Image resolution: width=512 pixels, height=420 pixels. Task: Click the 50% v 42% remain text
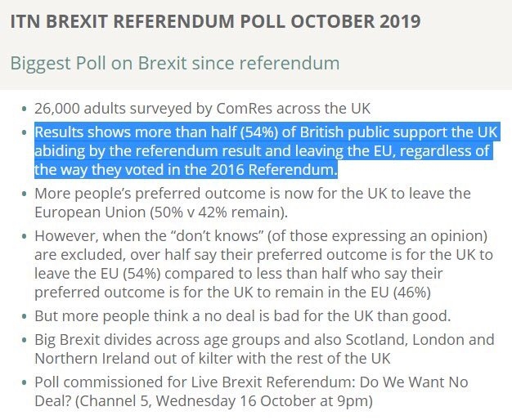pos(218,212)
